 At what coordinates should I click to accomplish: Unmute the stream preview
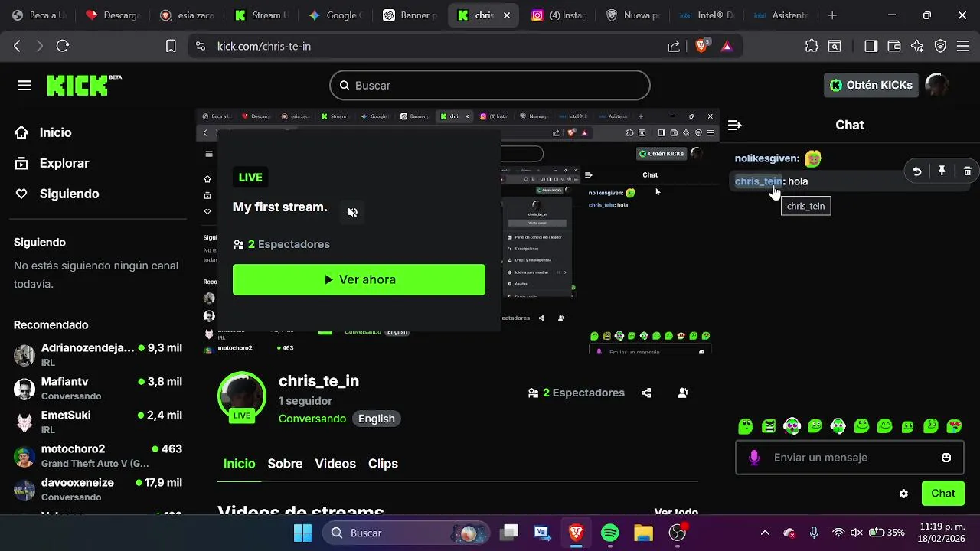[352, 212]
